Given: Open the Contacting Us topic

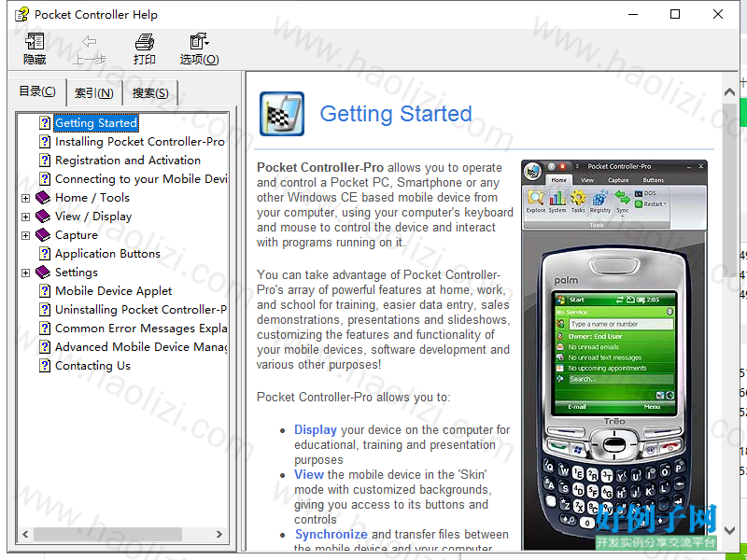Looking at the screenshot, I should point(92,365).
